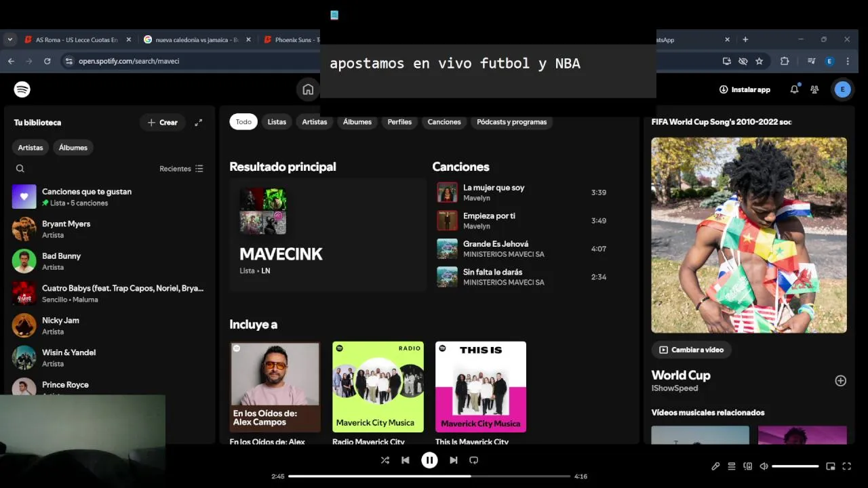The image size is (868, 488).
Task: Open the IShowSpeed artist link
Action: point(675,388)
